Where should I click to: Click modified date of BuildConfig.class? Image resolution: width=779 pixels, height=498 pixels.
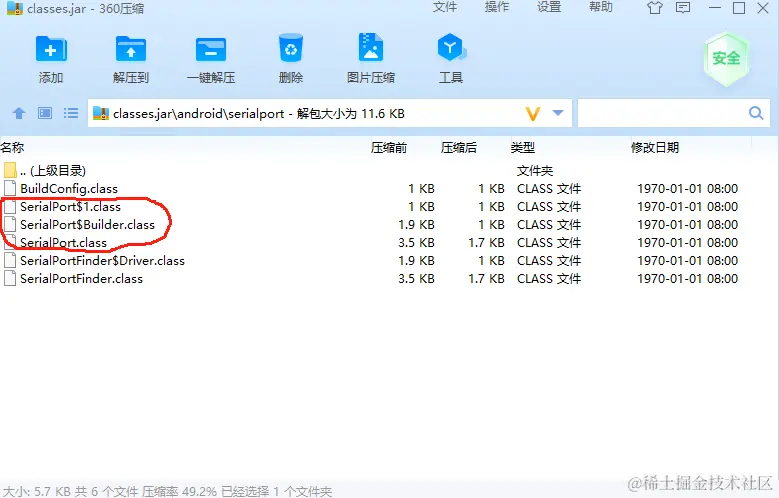point(688,189)
